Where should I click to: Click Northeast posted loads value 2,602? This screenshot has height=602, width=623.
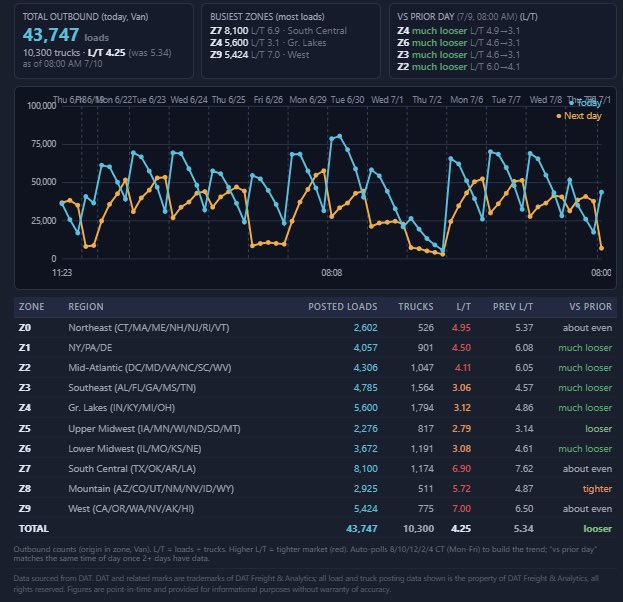[x=366, y=328]
